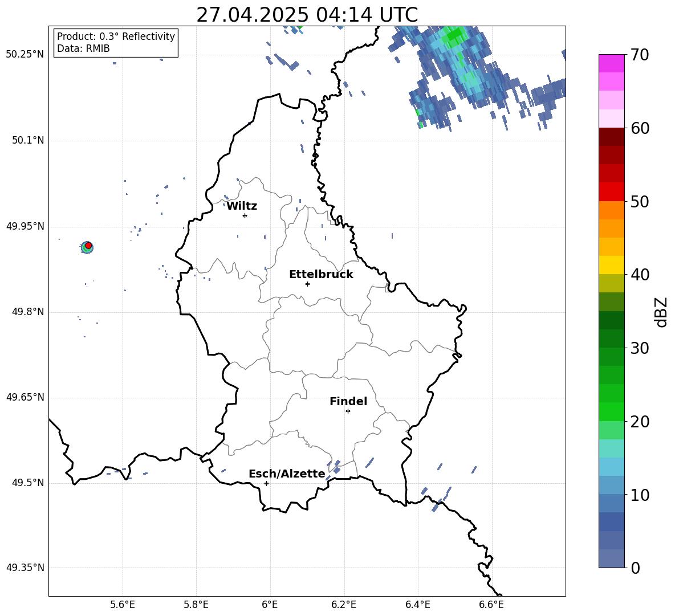Click the green reflectivity core in the northeast echo
This screenshot has width=675, height=616.
tap(454, 35)
